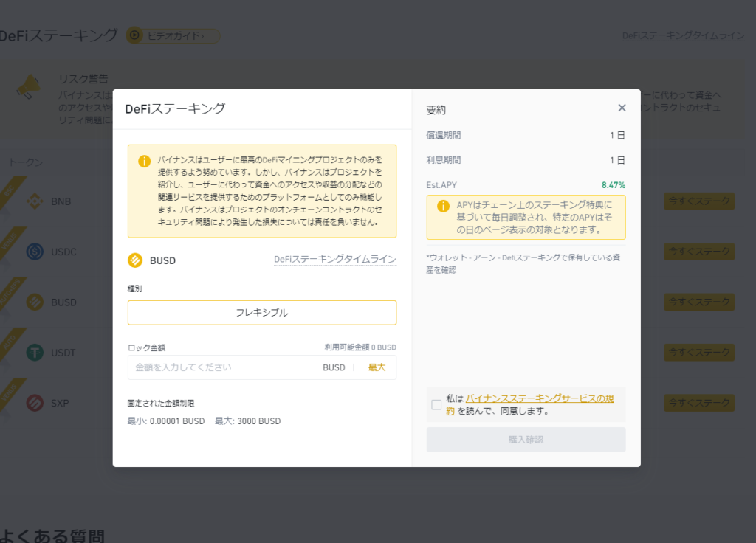Close the DeFi staking dialog
The image size is (756, 543).
point(622,108)
